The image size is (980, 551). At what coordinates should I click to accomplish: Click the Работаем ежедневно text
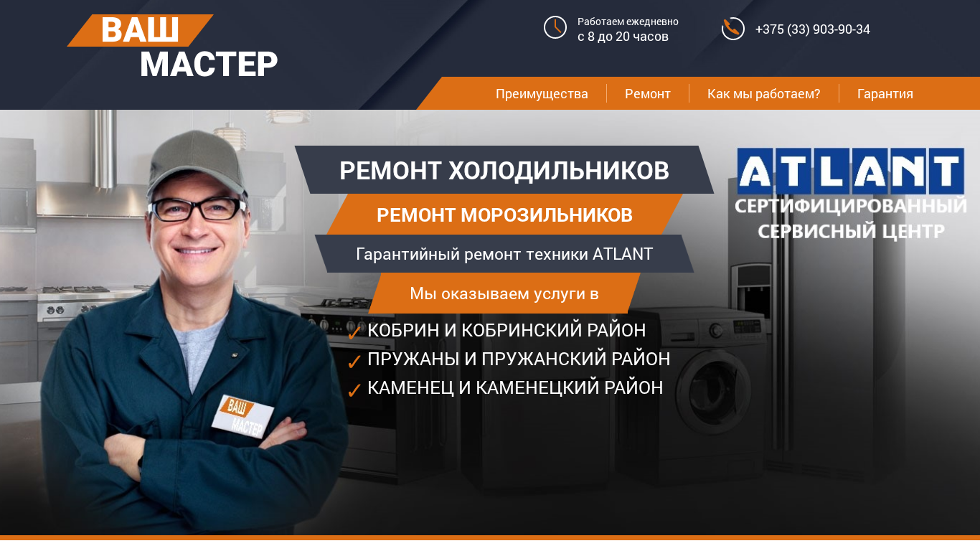click(x=628, y=22)
